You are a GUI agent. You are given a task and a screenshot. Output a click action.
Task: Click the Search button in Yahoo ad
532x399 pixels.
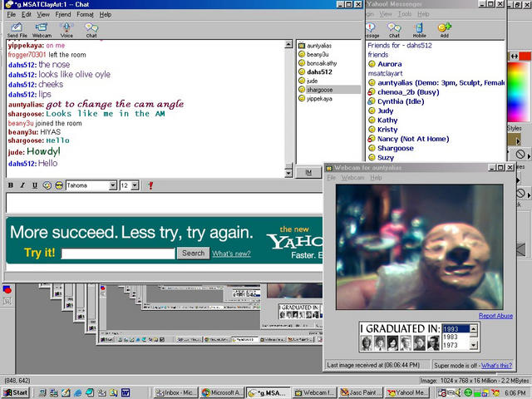point(194,253)
